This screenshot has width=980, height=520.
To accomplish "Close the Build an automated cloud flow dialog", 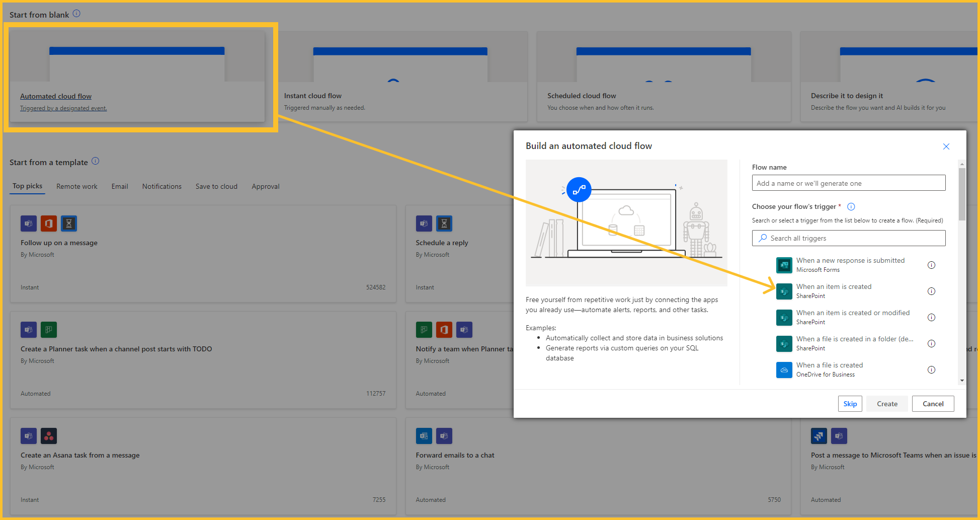I will click(946, 146).
